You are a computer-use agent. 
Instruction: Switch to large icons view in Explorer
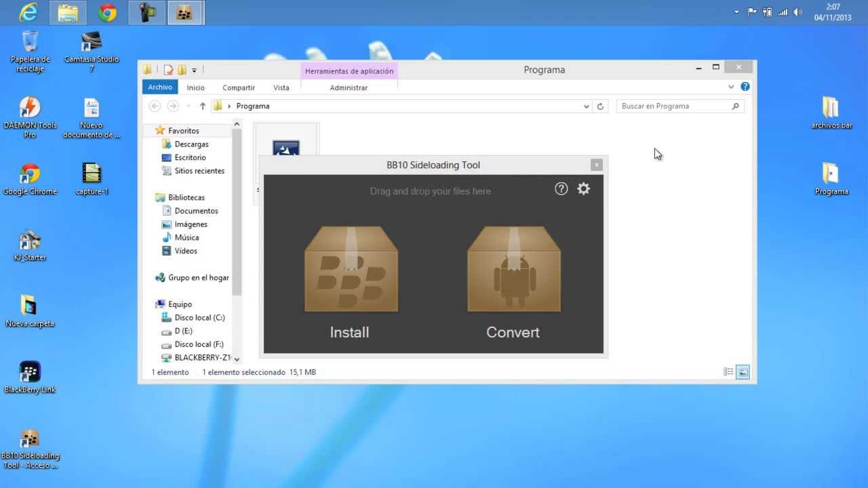743,372
